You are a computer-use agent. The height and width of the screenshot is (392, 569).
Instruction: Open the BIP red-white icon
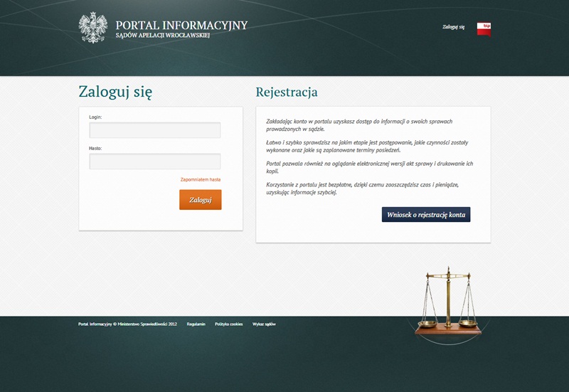tap(484, 28)
